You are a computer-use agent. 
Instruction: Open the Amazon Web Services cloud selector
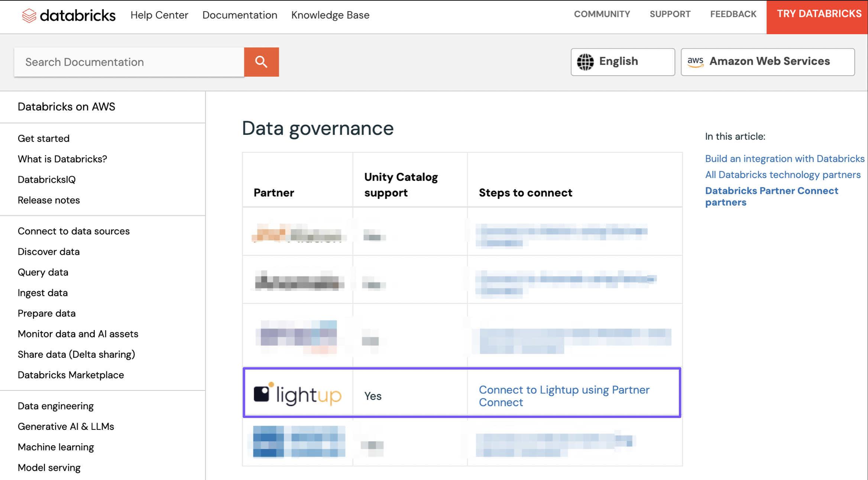tap(768, 61)
